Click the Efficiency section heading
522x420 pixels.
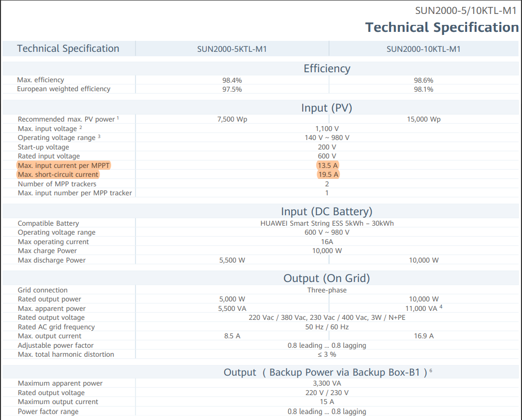(327, 69)
